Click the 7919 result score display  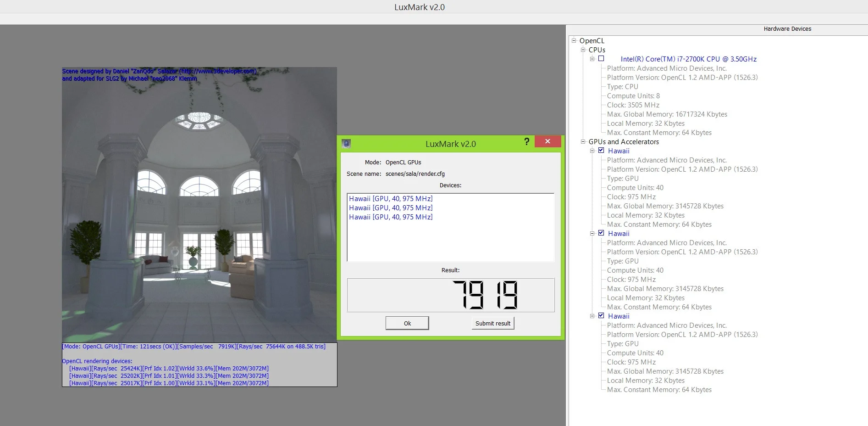(x=451, y=295)
